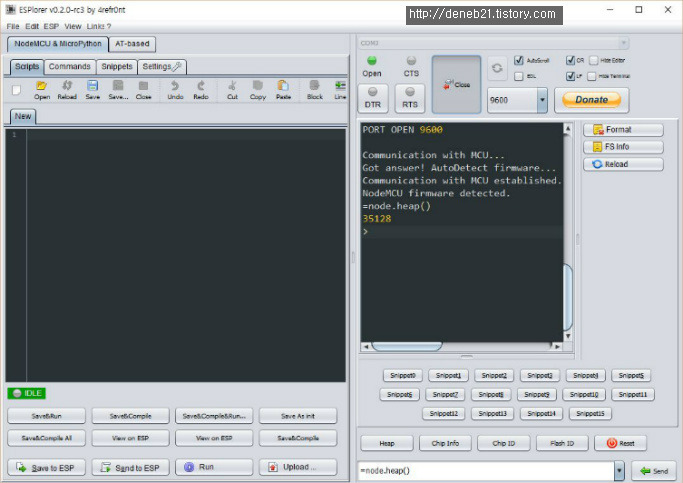Click the Heap button
The height and width of the screenshot is (483, 683).
(x=387, y=443)
